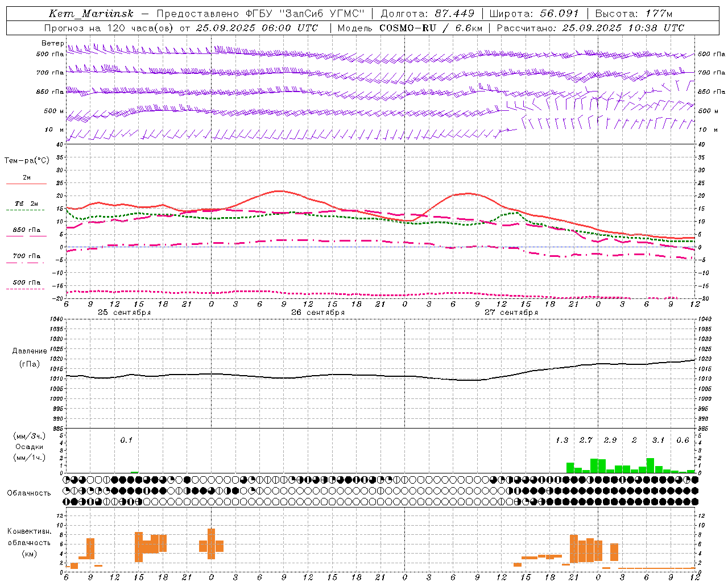The image size is (728, 582).
Task: Click the 27 сентября date label
Action: 511,313
